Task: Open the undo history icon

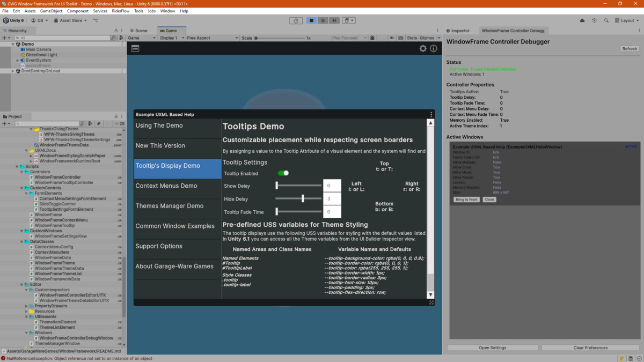Action: (x=594, y=20)
